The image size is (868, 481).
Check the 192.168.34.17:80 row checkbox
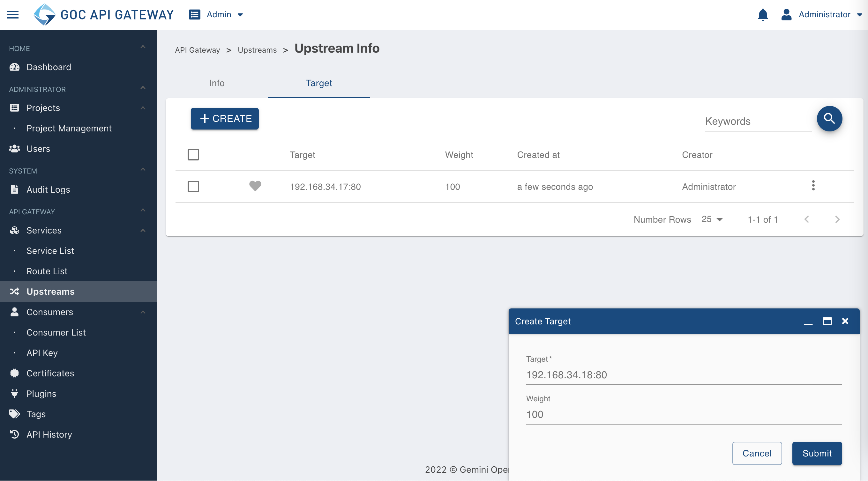[193, 187]
